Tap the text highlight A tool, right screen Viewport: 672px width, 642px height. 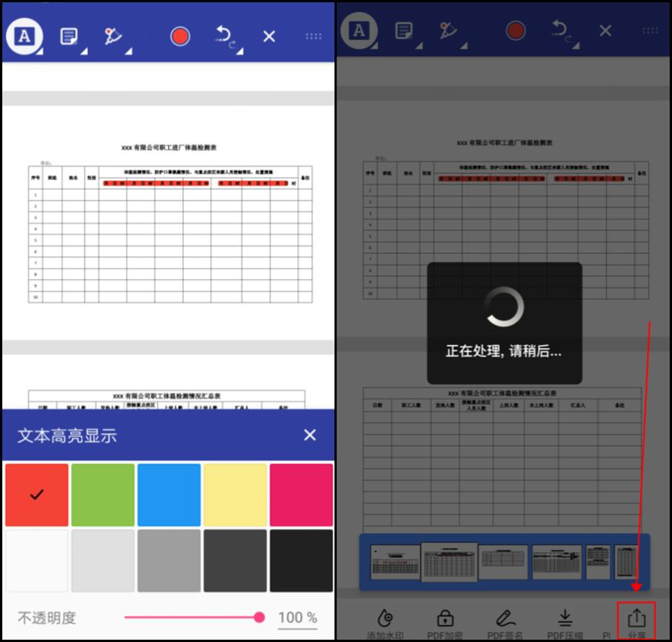(x=359, y=30)
